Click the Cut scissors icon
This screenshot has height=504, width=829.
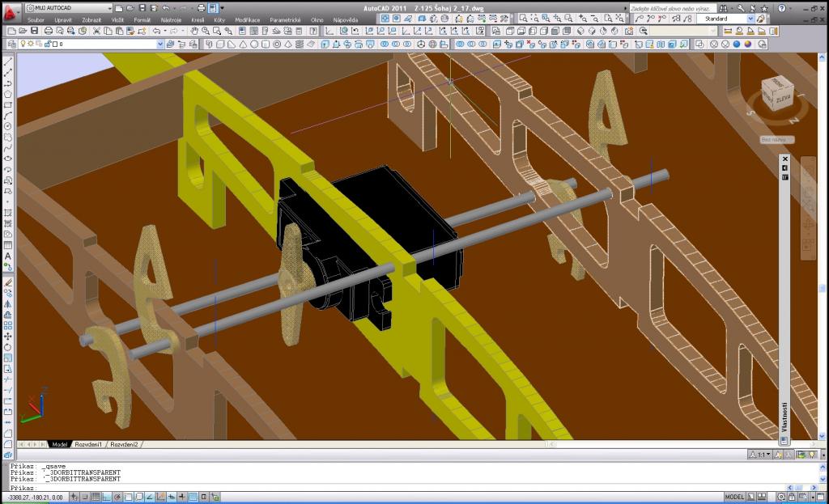click(96, 31)
